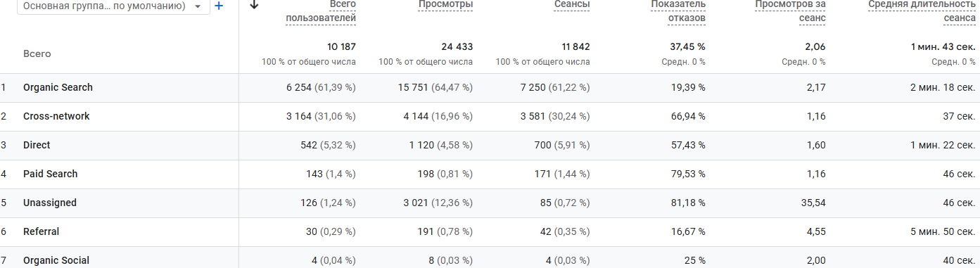Screen dimensions: 980x268
Task: Add a secondary dimension with the plus icon
Action: pyautogui.click(x=219, y=6)
